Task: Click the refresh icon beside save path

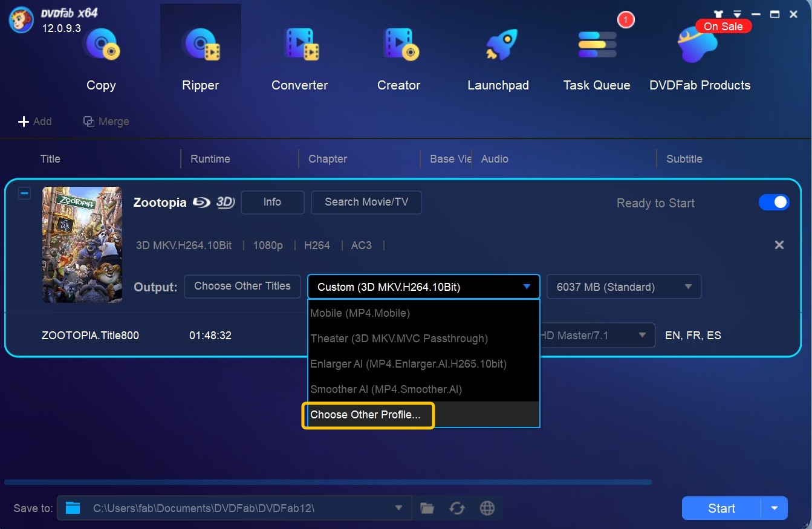Action: [x=457, y=508]
